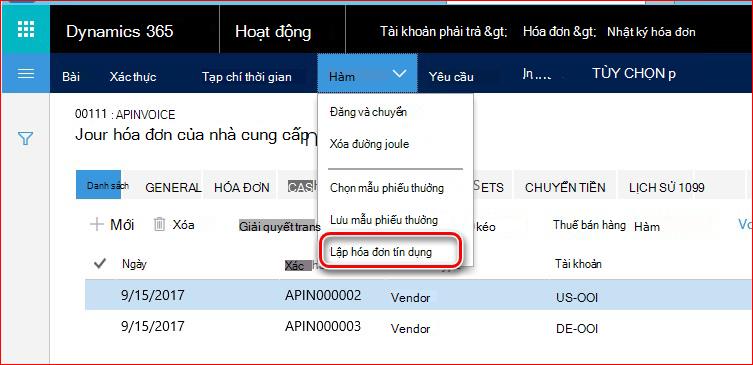753x365 pixels.
Task: Open the CHUYỂN TIỀN tab
Action: pyautogui.click(x=565, y=187)
